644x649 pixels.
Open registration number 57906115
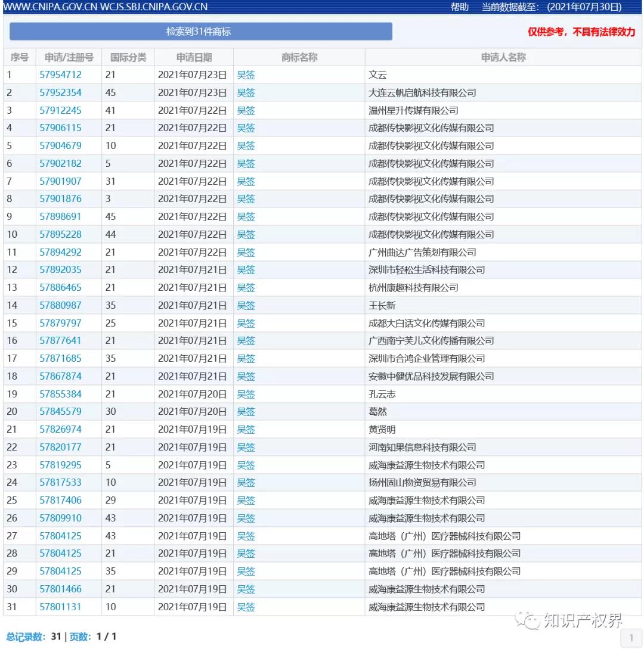click(60, 128)
